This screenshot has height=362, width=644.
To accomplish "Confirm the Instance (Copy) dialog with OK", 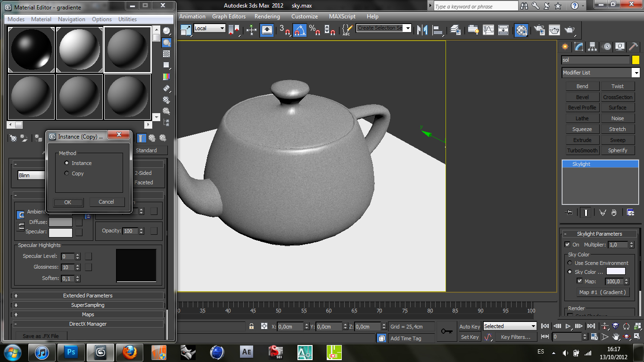I will pos(68,202).
